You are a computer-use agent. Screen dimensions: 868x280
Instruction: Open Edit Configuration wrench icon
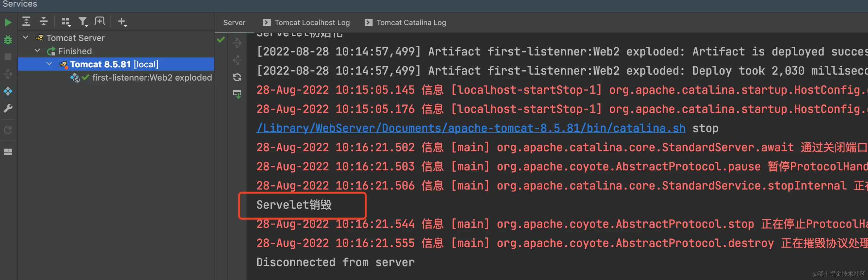(8, 108)
